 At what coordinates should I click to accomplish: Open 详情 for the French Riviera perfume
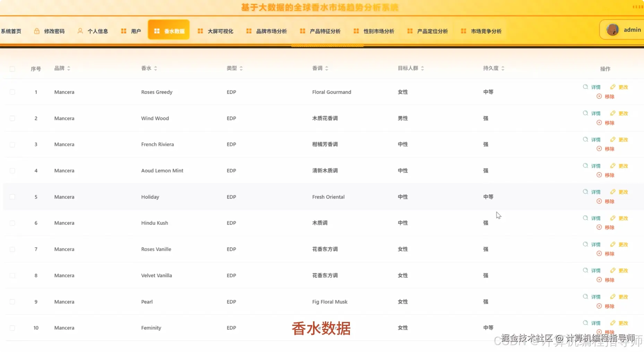pyautogui.click(x=596, y=139)
